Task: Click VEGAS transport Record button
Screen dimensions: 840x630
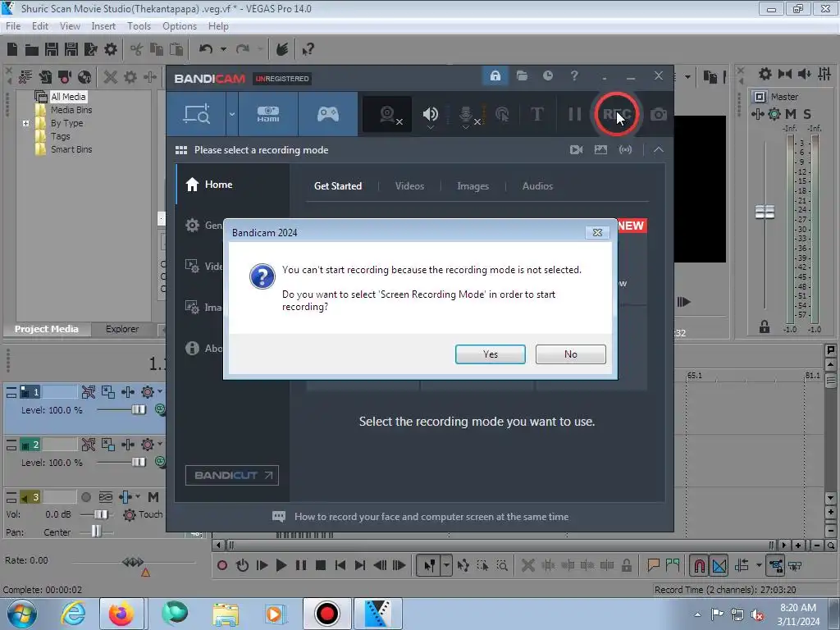Action: coord(221,565)
